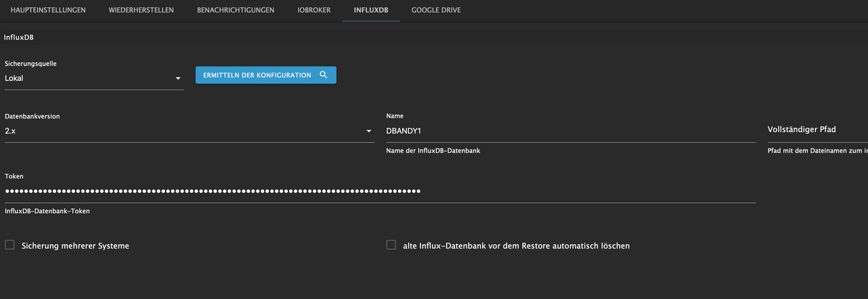Enable Sicherung mehrerer Systeme checkbox
This screenshot has width=868, height=299.
[10, 246]
